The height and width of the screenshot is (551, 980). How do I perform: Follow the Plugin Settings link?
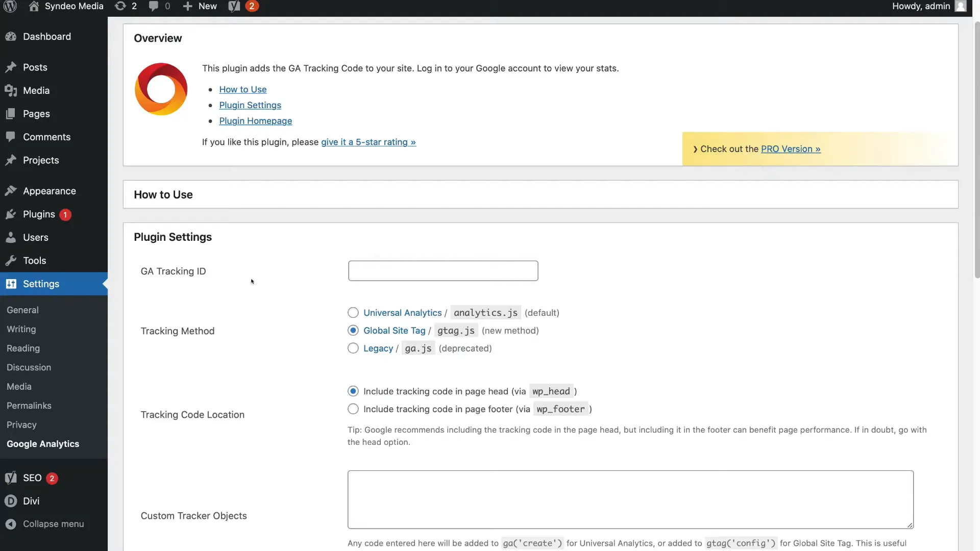[250, 105]
